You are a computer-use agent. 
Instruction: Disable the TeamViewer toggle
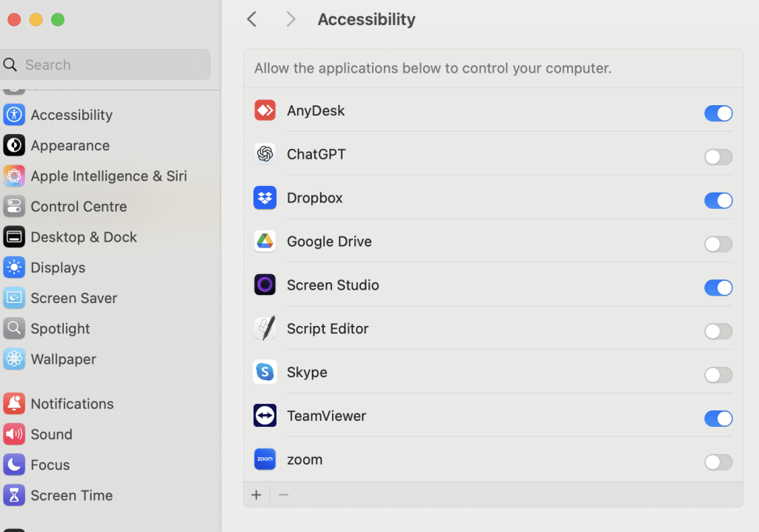point(718,418)
